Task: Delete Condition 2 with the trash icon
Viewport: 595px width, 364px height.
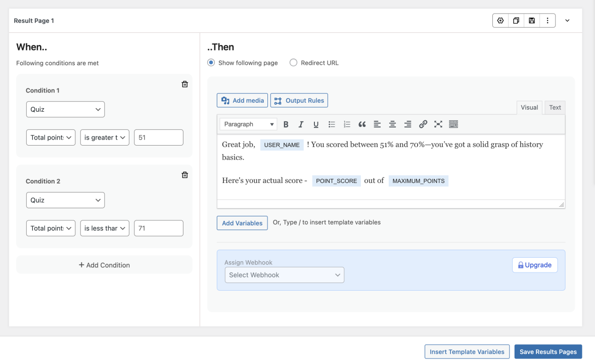Action: coord(185,174)
